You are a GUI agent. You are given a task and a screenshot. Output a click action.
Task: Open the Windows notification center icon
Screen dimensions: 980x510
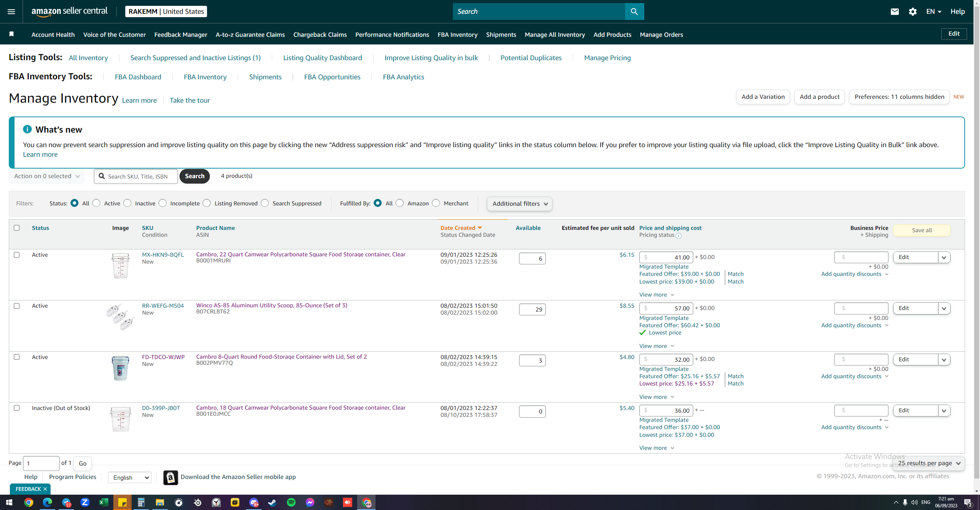(x=969, y=502)
